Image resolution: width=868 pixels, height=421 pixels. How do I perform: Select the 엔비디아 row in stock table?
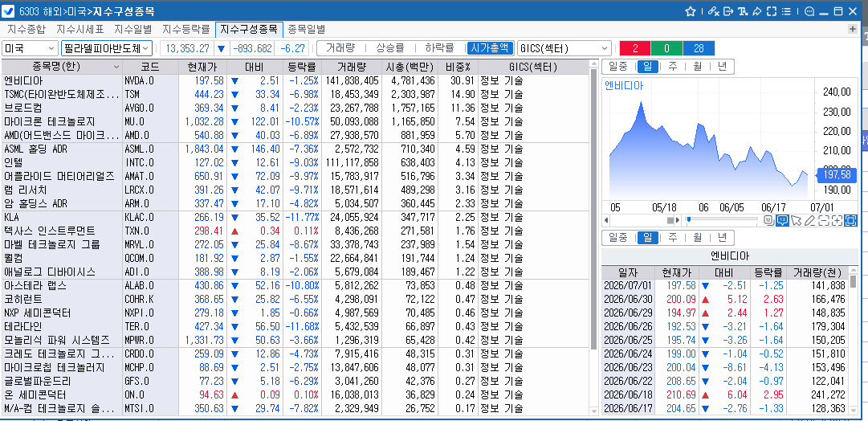(295, 81)
